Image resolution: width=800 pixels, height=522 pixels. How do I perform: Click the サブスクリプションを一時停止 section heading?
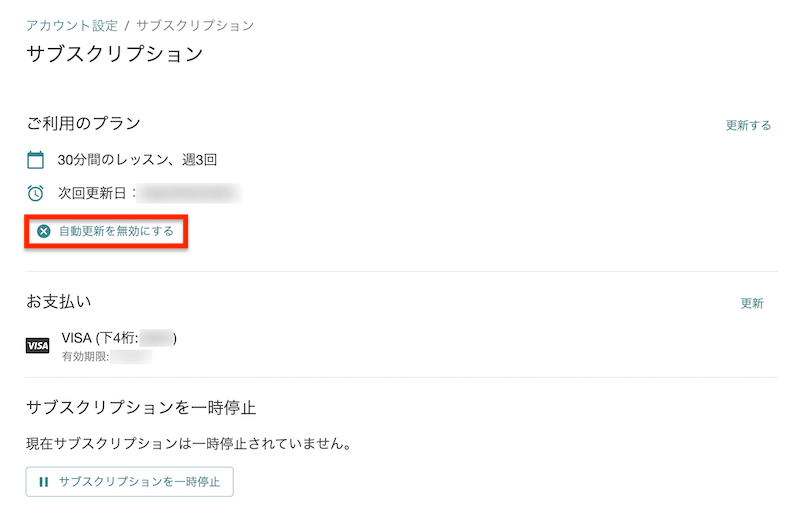[141, 407]
